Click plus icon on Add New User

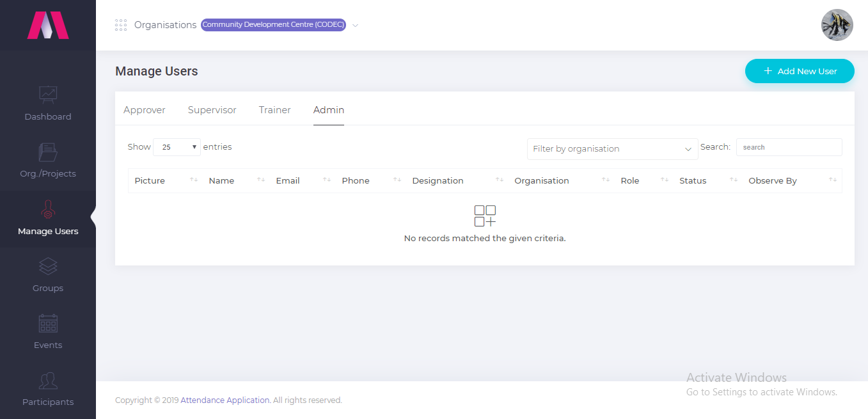coord(768,71)
